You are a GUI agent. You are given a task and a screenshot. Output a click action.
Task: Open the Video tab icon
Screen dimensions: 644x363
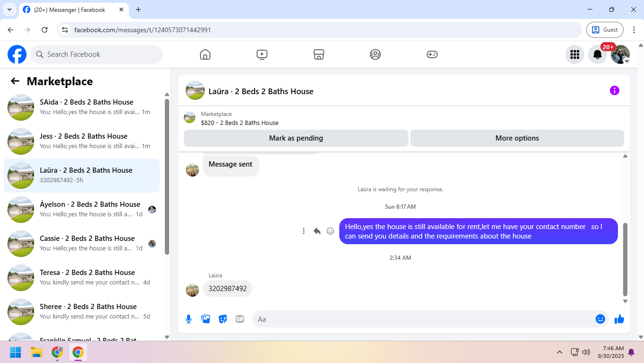[x=262, y=54]
